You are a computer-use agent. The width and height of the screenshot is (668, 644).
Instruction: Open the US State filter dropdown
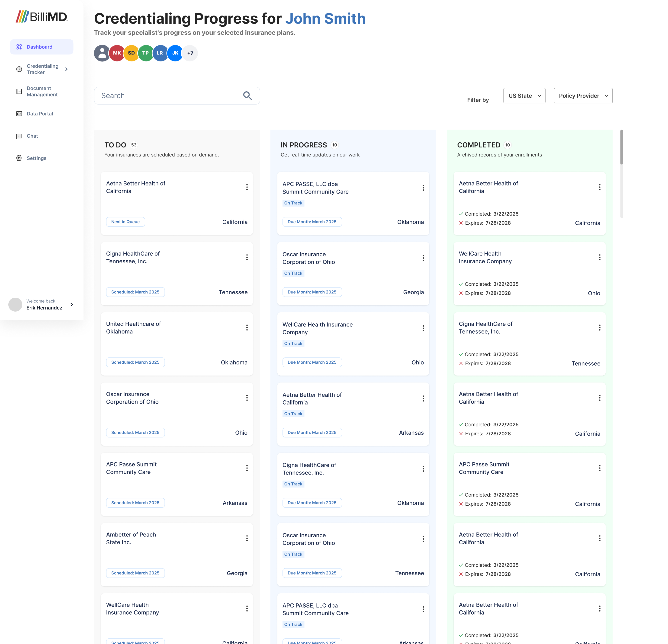click(x=524, y=96)
